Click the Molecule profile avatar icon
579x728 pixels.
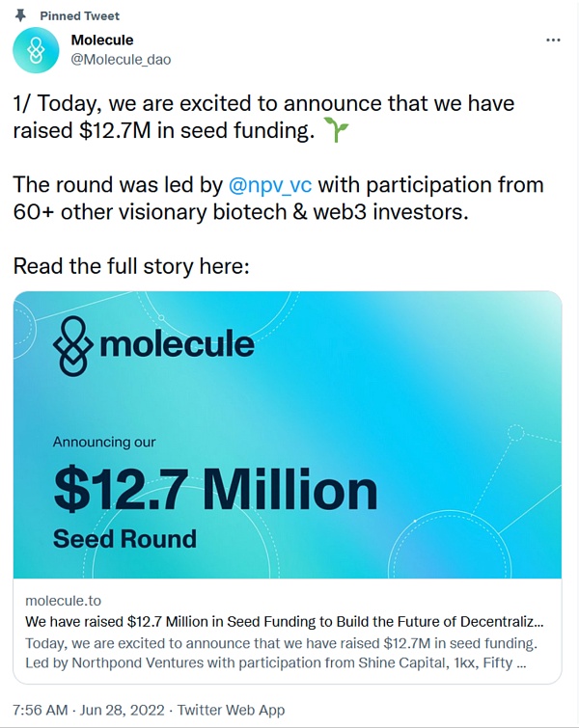coord(36,50)
